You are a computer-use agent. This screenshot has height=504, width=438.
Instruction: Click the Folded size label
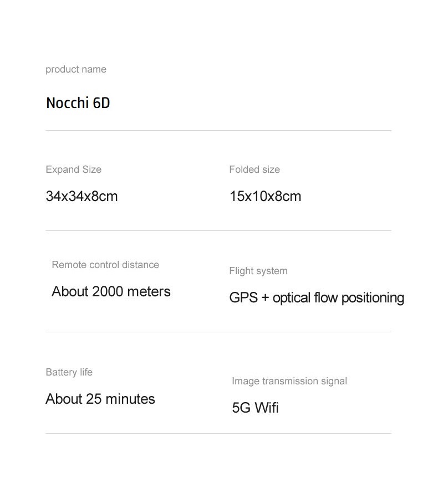pyautogui.click(x=254, y=169)
